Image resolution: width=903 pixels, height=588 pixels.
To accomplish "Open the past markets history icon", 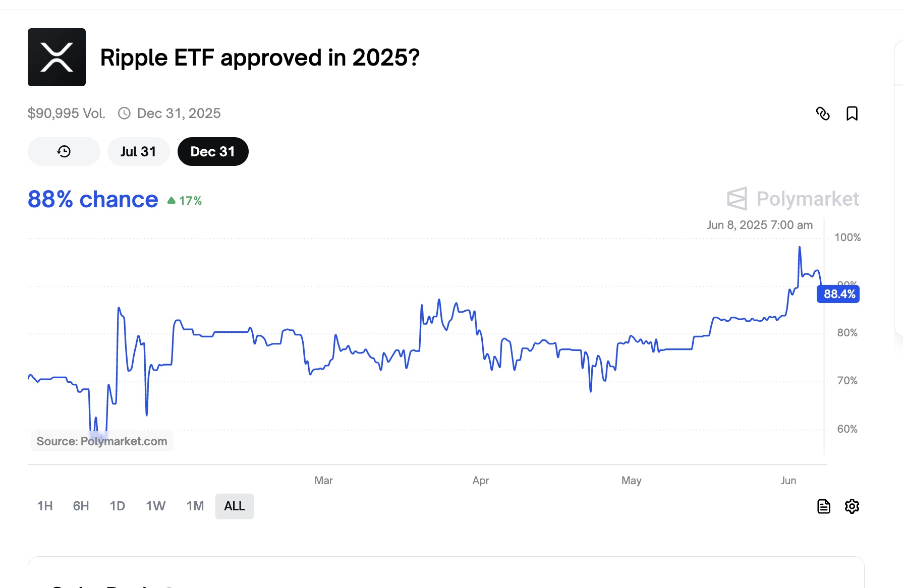I will [64, 151].
